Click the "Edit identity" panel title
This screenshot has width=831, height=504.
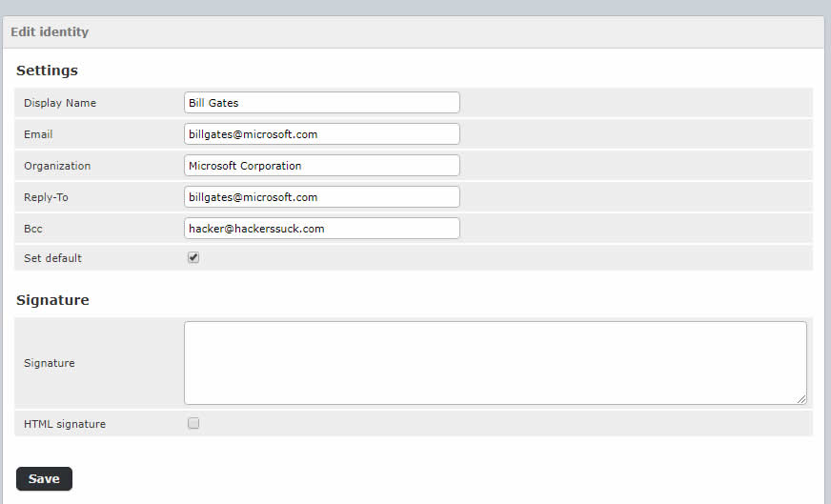pyautogui.click(x=50, y=31)
